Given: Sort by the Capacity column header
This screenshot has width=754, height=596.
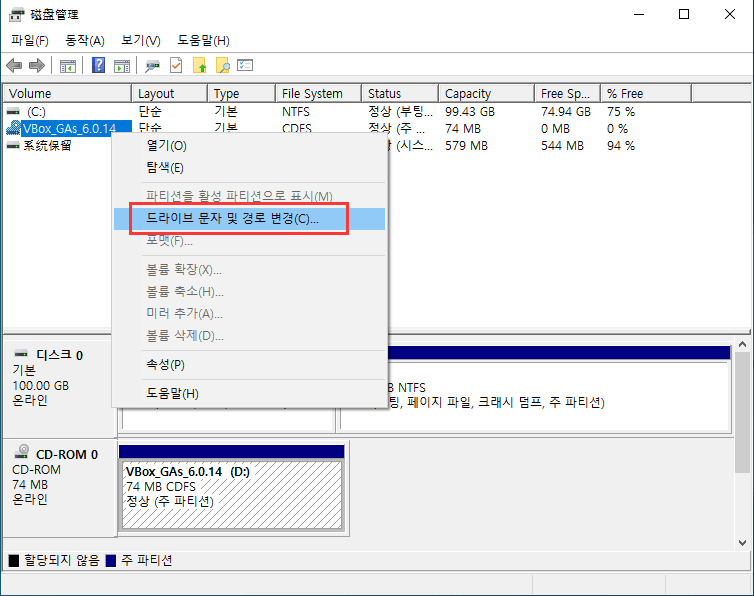Looking at the screenshot, I should click(x=487, y=93).
